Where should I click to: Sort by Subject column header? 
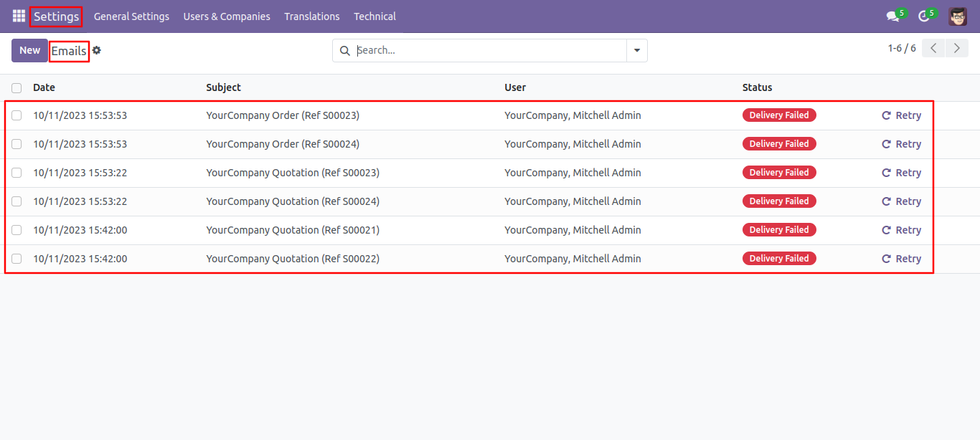point(223,87)
